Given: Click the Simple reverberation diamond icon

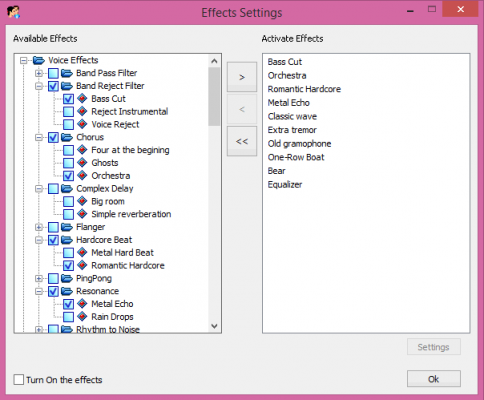Looking at the screenshot, I should point(82,214).
